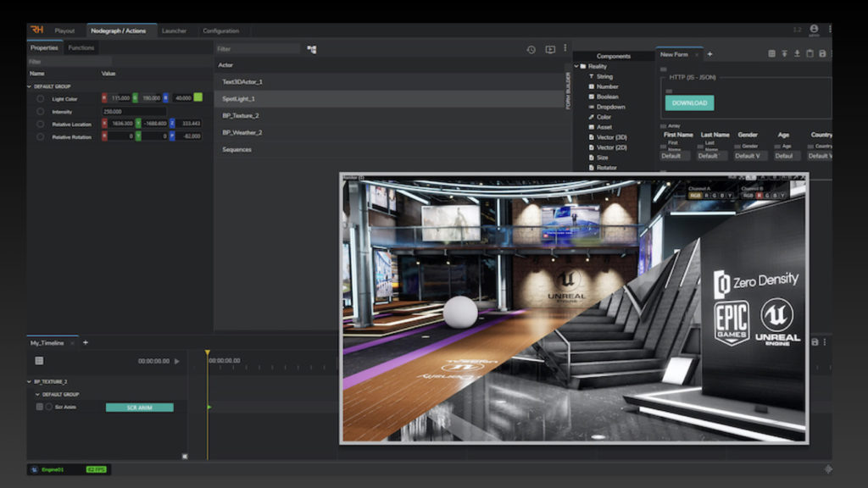Click the clipboard icon in form toolbar
The image size is (868, 488).
810,54
